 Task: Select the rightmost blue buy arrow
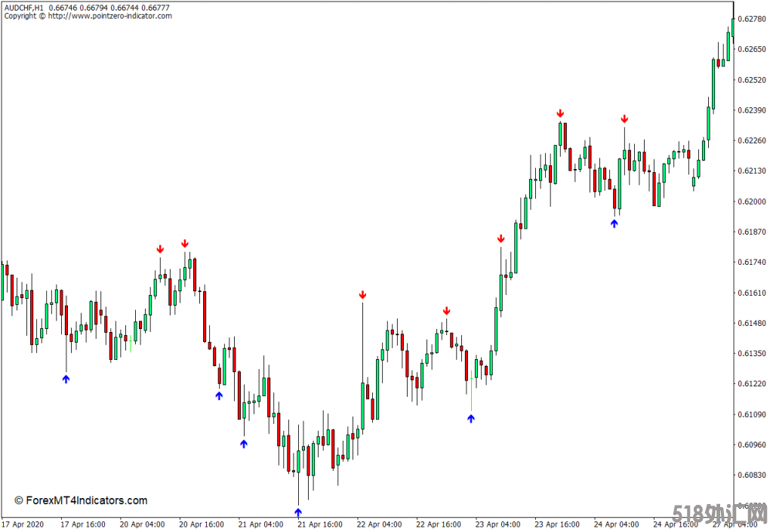click(x=614, y=223)
